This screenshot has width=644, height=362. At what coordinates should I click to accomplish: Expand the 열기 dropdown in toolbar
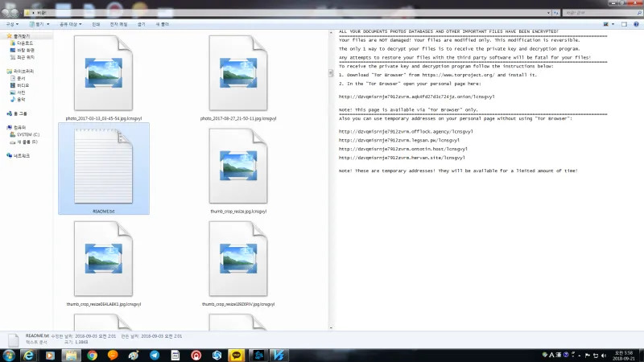click(x=40, y=25)
